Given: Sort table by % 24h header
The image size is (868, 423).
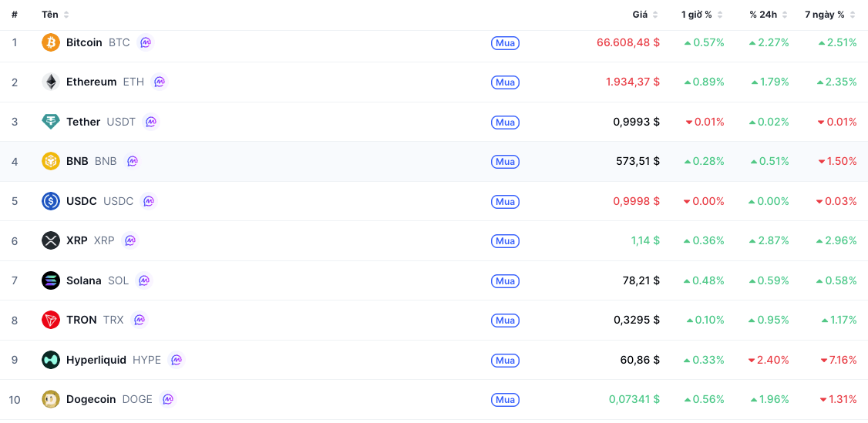Looking at the screenshot, I should click(768, 15).
